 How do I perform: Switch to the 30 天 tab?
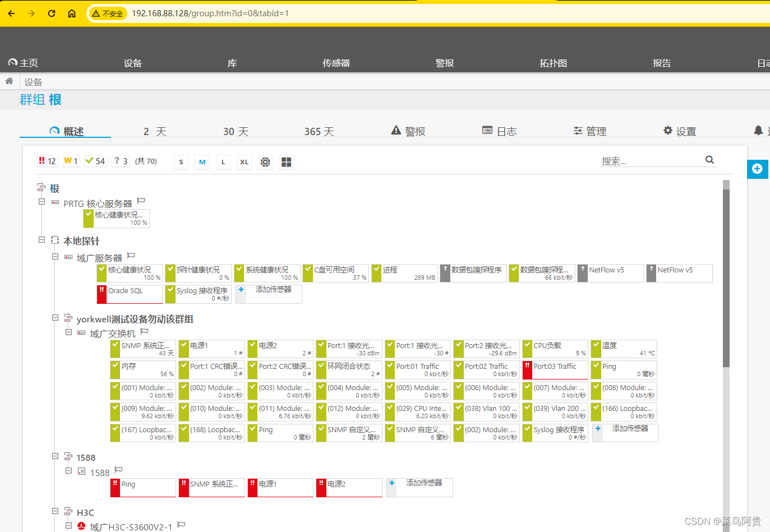pyautogui.click(x=236, y=131)
